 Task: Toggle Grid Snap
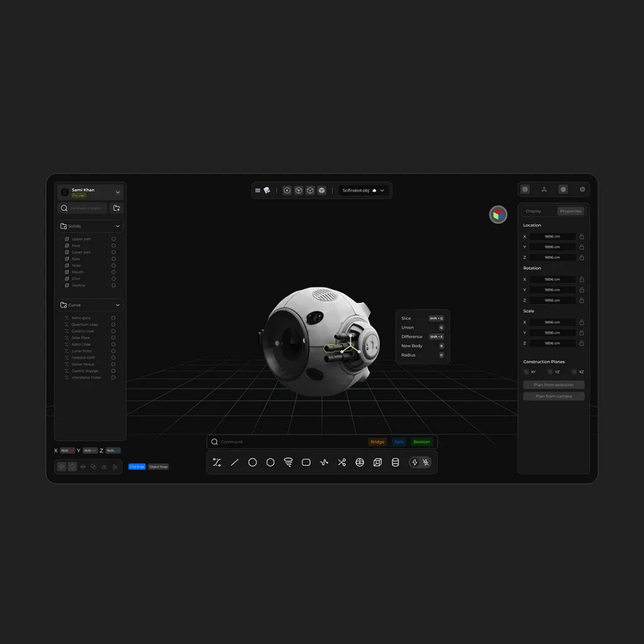coord(137,467)
